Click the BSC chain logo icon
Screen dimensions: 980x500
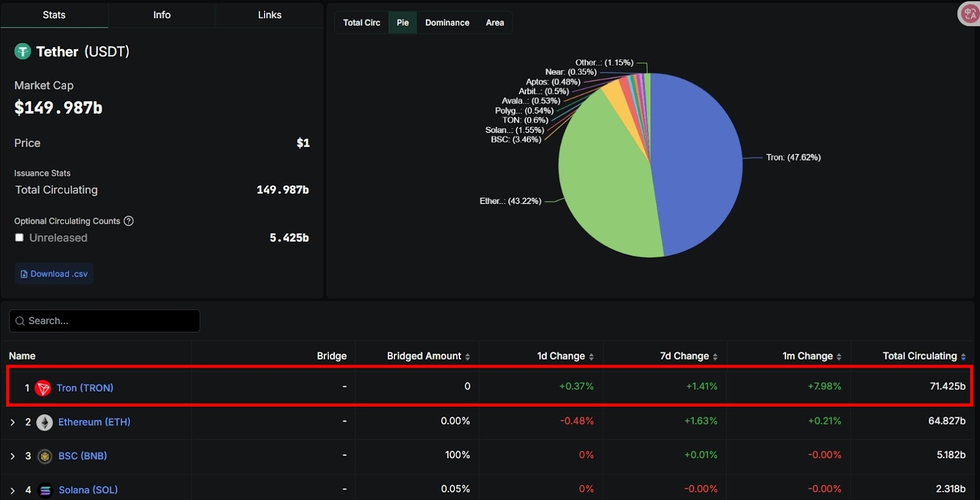tap(45, 456)
